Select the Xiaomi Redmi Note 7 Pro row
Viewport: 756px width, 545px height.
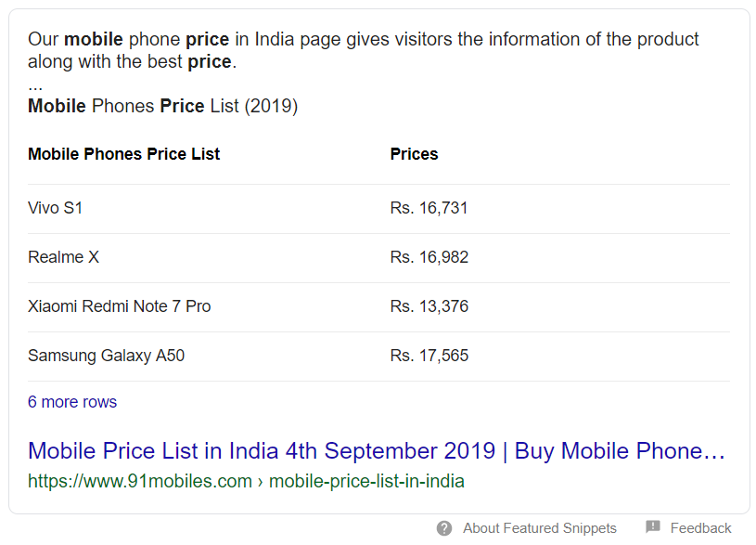(379, 307)
